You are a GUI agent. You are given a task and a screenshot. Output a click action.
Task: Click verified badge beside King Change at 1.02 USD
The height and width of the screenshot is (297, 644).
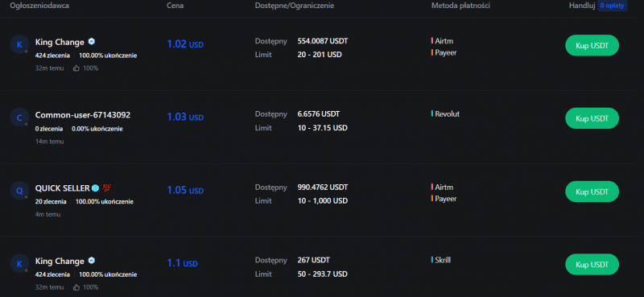click(x=92, y=42)
